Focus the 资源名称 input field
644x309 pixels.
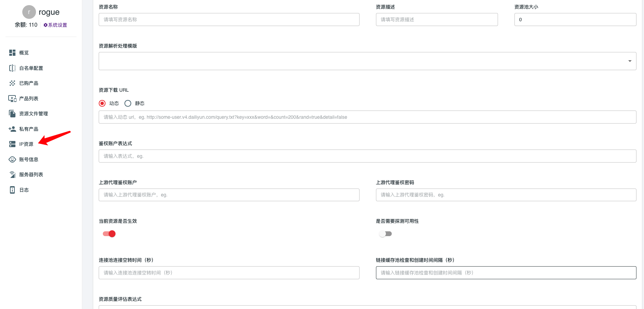[229, 20]
